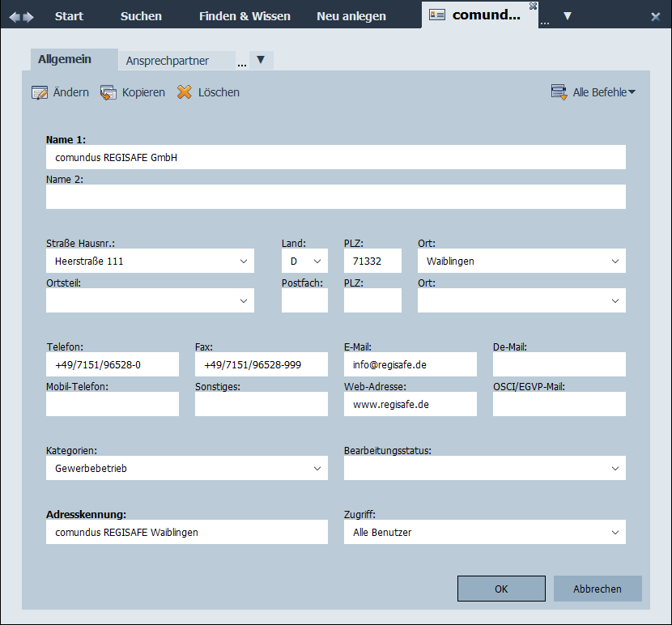Click the Abbrechen button

coord(598,589)
